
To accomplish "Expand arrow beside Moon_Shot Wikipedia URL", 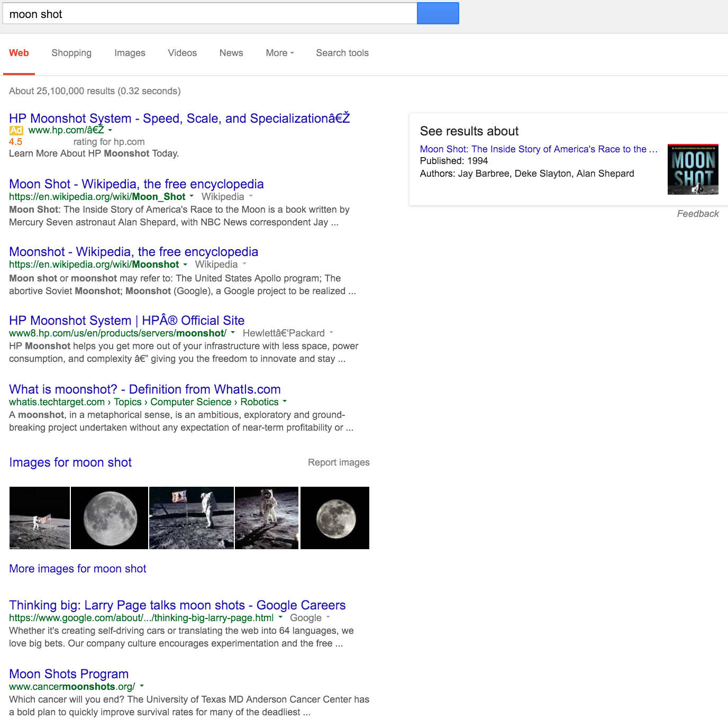I will point(192,196).
